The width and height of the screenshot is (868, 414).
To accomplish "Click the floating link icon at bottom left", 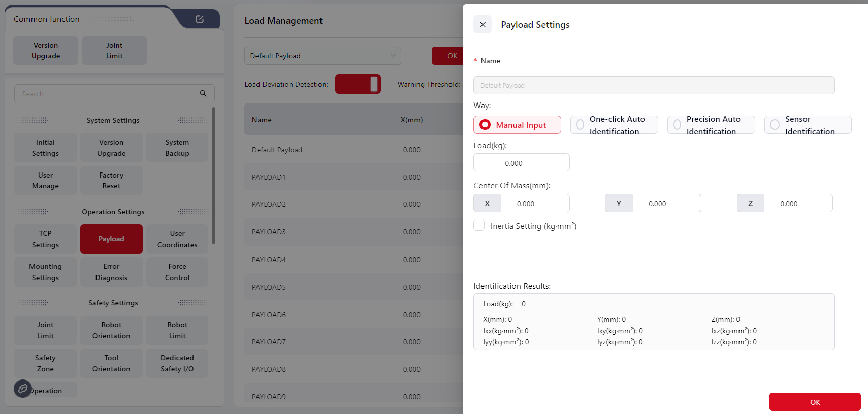I will coord(22,389).
